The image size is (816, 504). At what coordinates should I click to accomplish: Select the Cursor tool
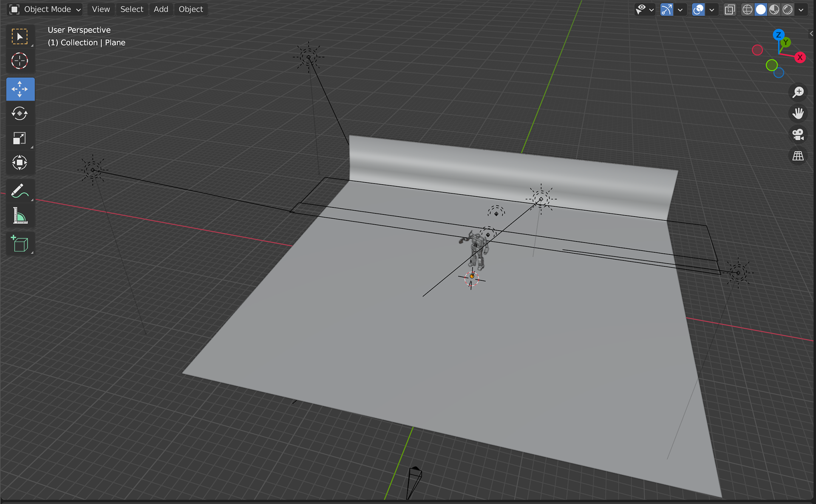pos(20,61)
